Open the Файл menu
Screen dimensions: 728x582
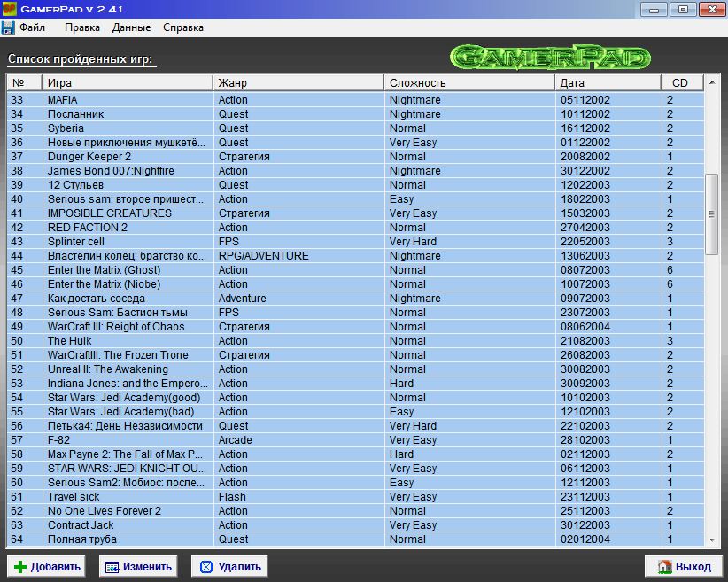[x=32, y=27]
